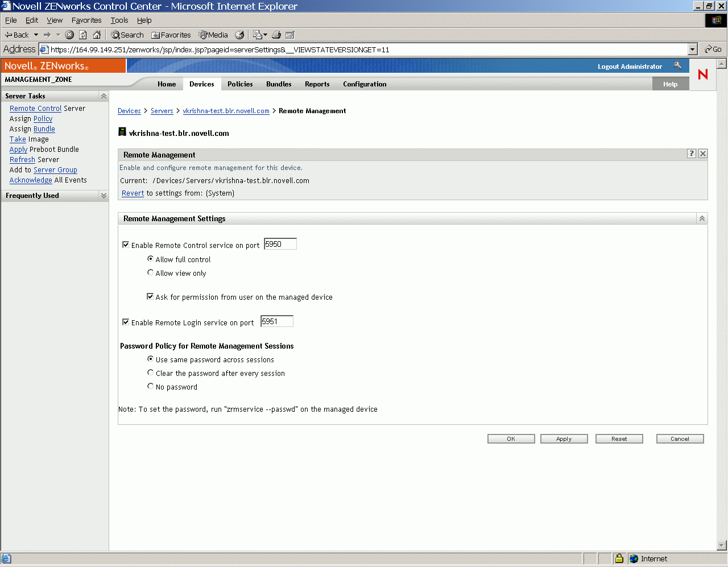This screenshot has height=567, width=728.
Task: Click the Refresh page icon
Action: click(x=83, y=34)
